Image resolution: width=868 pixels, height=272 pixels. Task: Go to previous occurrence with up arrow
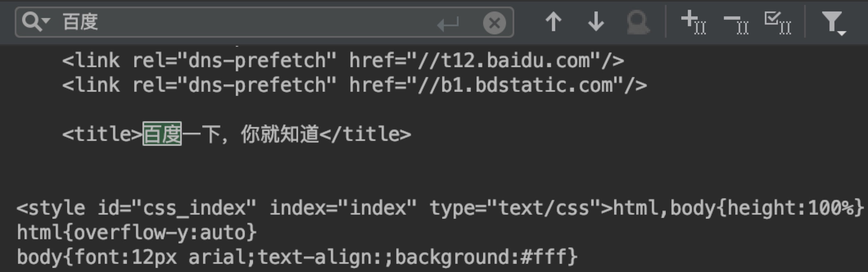[x=553, y=22]
